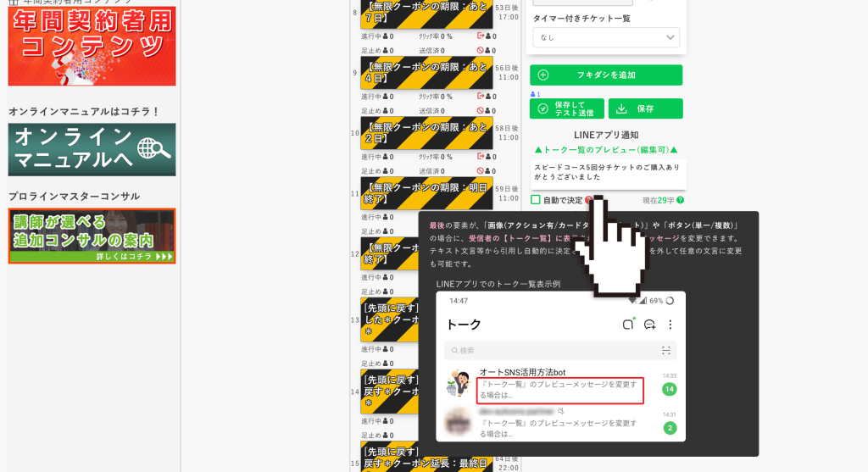Click the フキダシを追加 button
Image resolution: width=868 pixels, height=472 pixels.
pos(606,75)
